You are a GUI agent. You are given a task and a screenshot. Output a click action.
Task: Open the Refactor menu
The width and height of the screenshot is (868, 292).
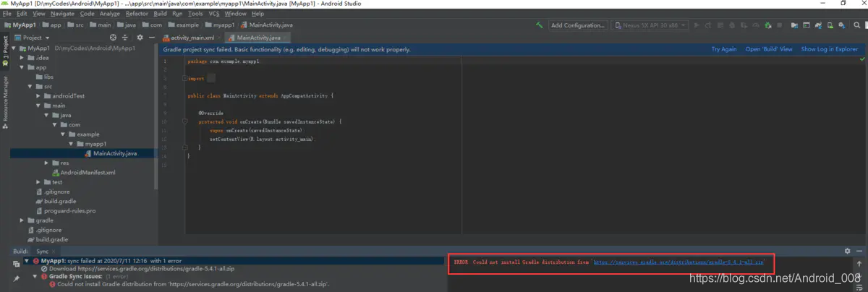click(x=137, y=14)
